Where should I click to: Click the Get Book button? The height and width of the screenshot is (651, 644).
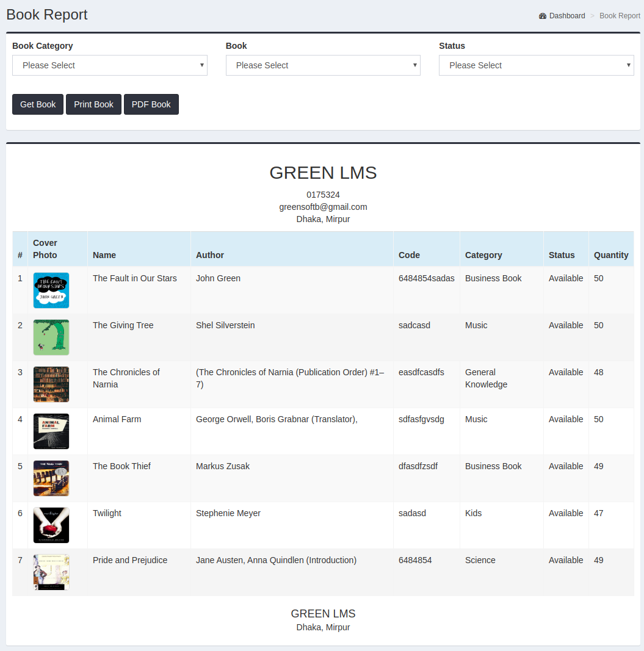[37, 104]
